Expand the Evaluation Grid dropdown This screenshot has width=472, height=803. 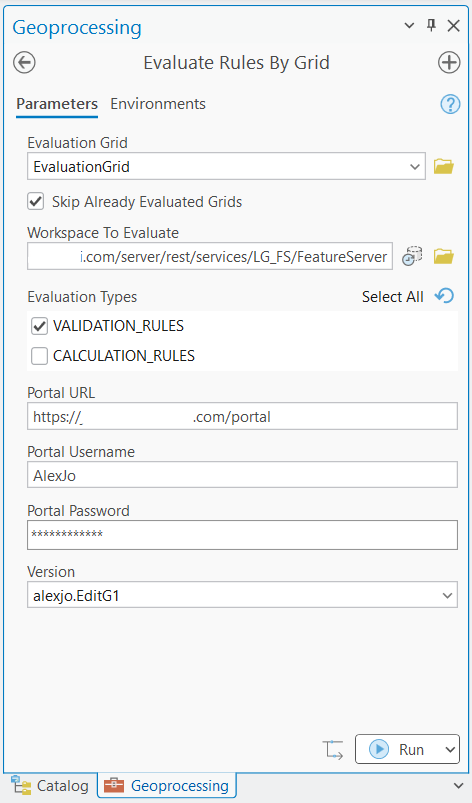pos(415,166)
